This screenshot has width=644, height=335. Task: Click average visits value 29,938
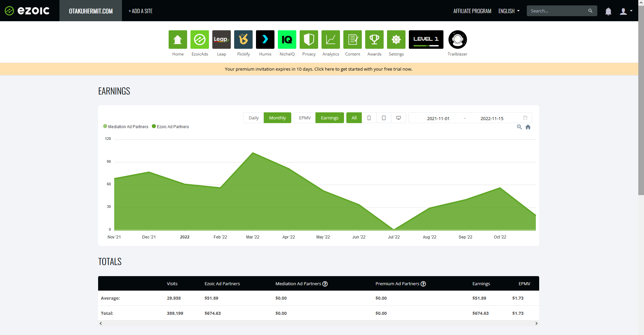point(174,298)
